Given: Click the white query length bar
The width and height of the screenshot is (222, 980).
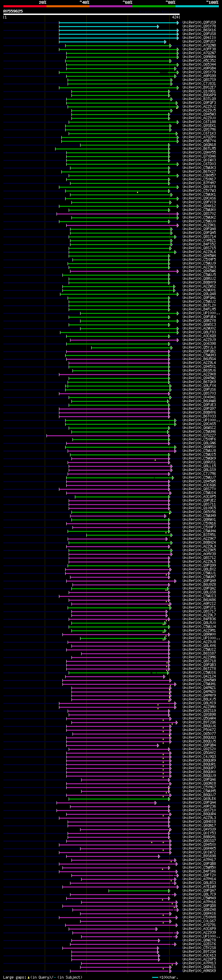Looking at the screenshot, I should pos(92,15).
